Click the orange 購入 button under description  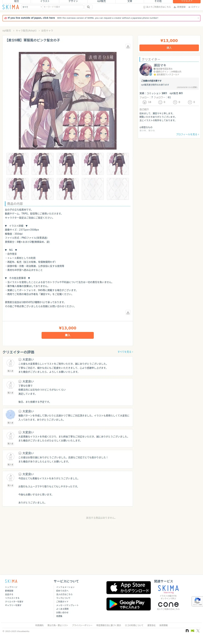68,335
